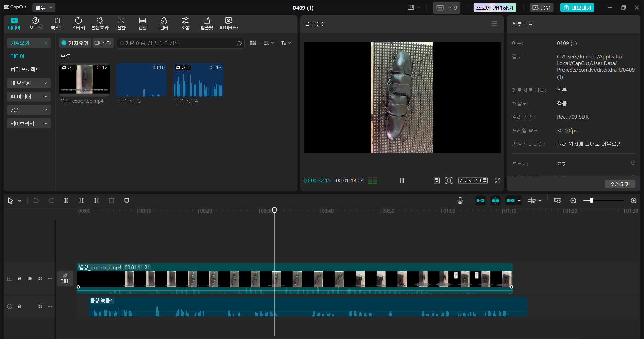Open the player quality settings icon
Viewport: 644px width, 339px height.
(437, 180)
